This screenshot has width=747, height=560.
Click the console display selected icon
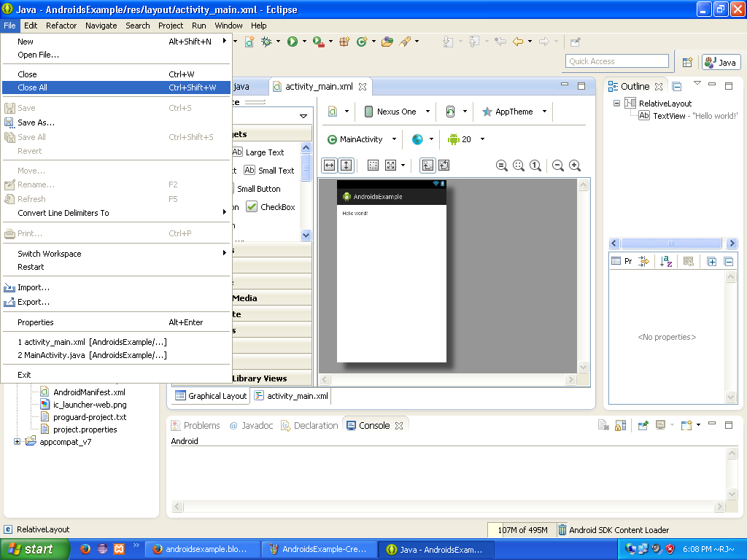coord(660,425)
